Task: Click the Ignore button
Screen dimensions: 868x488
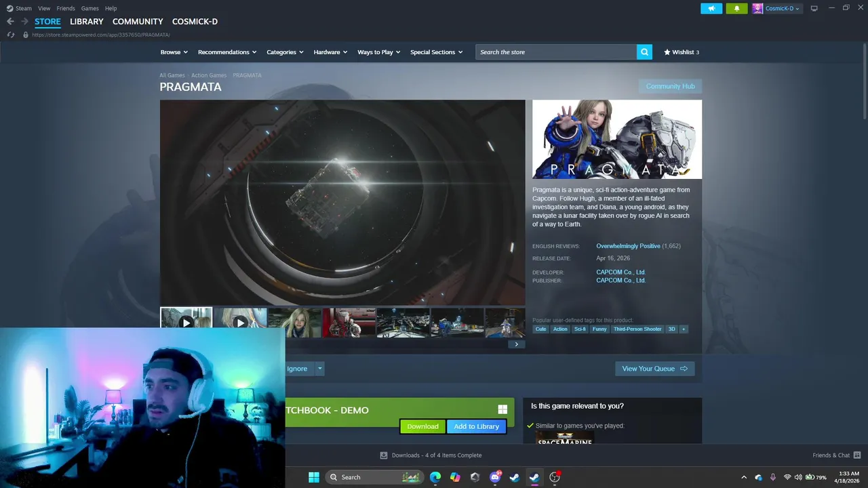Action: tap(297, 369)
